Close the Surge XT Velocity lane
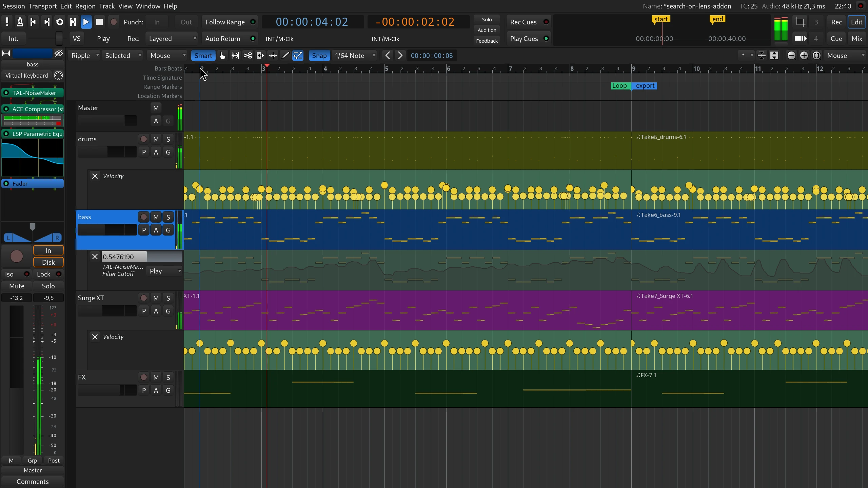Viewport: 868px width, 488px height. pos(95,337)
